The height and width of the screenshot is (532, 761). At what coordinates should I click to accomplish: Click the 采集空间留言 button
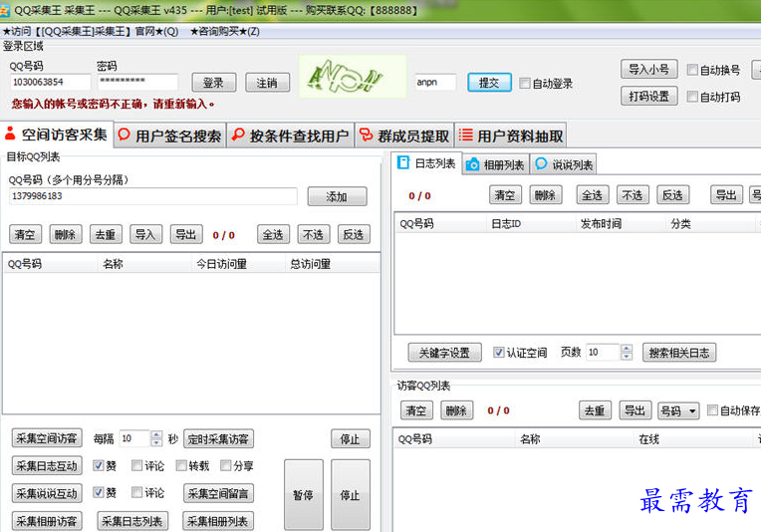click(218, 494)
